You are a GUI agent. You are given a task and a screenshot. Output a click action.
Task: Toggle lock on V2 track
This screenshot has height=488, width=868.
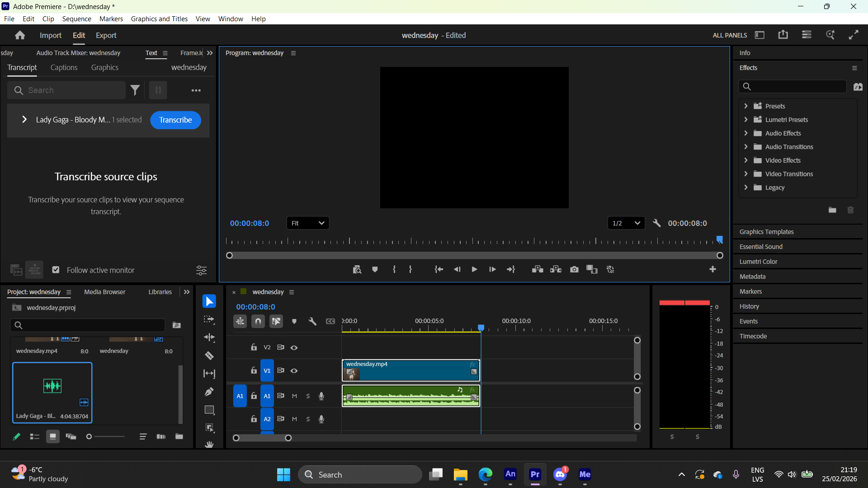tap(254, 347)
